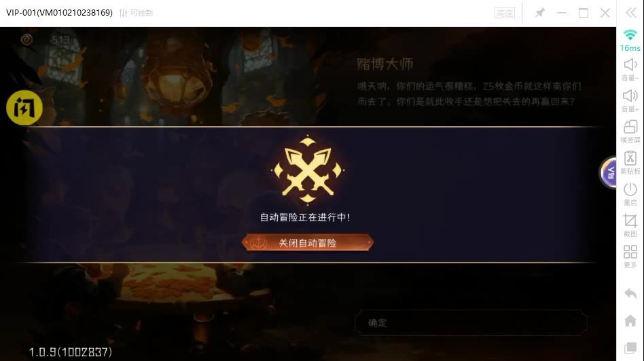
Task: Open the 可控制 control settings
Action: [136, 13]
